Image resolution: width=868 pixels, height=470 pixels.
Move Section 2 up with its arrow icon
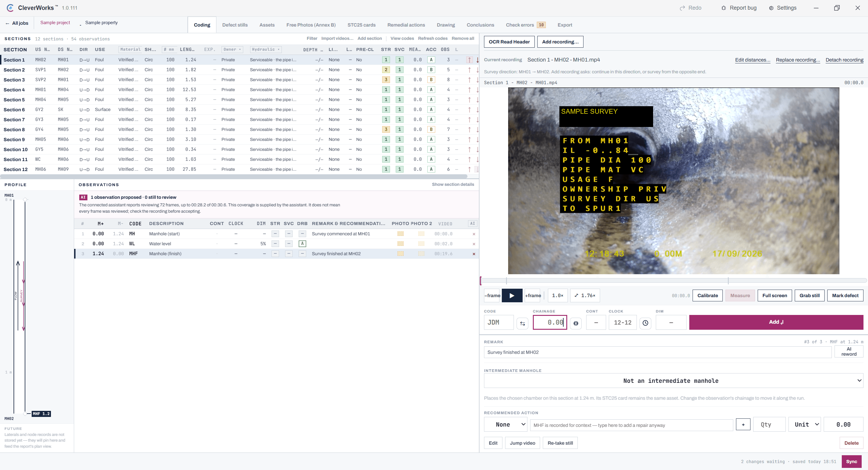coord(469,70)
